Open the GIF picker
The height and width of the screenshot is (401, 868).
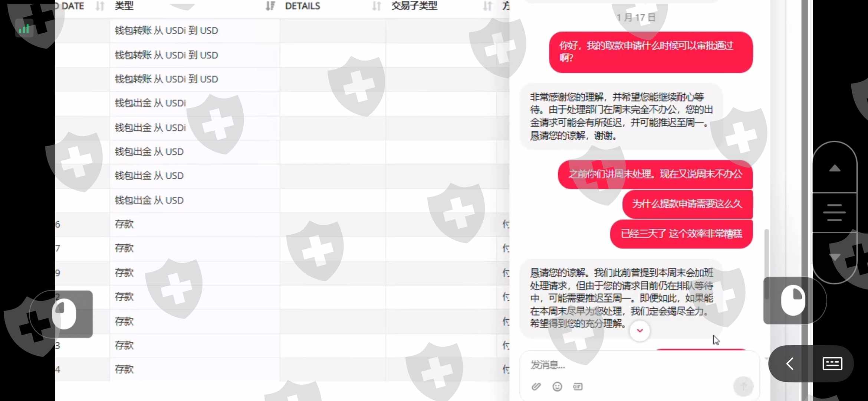[578, 387]
